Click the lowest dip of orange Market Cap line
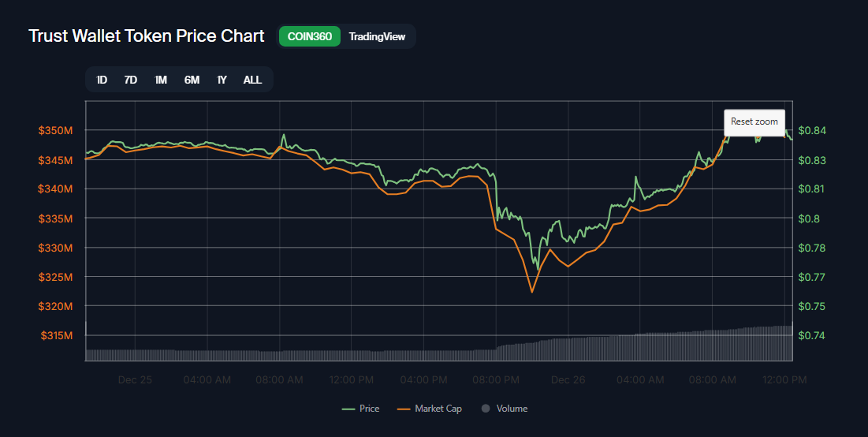 coord(531,292)
